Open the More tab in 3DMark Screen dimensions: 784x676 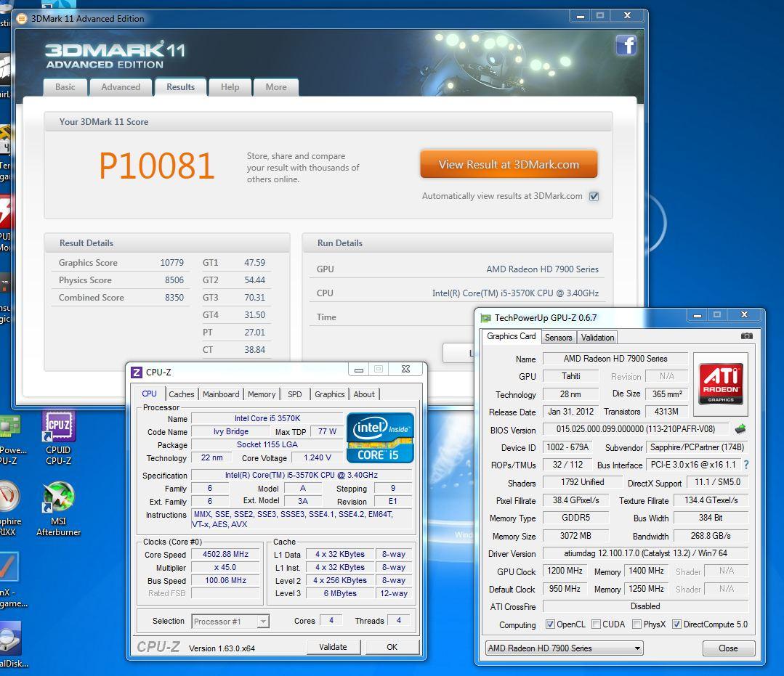pyautogui.click(x=276, y=87)
